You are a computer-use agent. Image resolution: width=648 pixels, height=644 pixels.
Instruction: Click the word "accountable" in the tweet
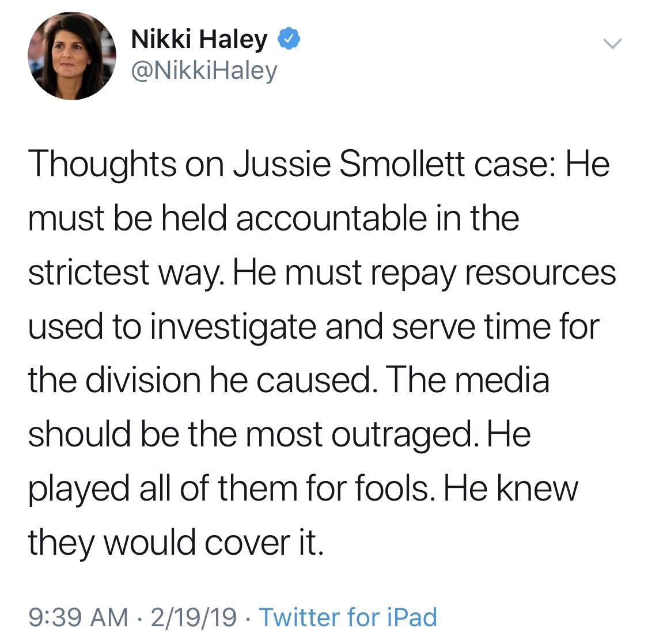point(331,218)
